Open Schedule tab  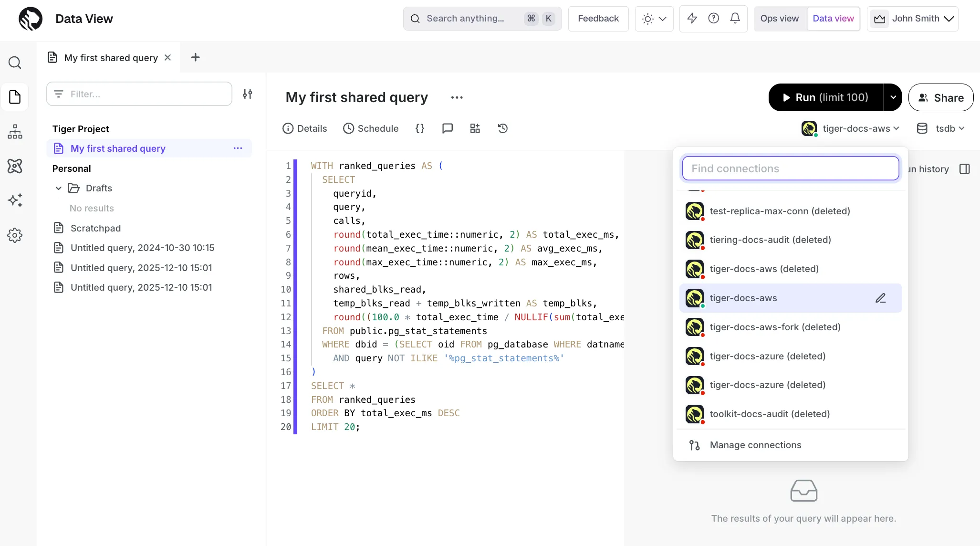(x=371, y=128)
